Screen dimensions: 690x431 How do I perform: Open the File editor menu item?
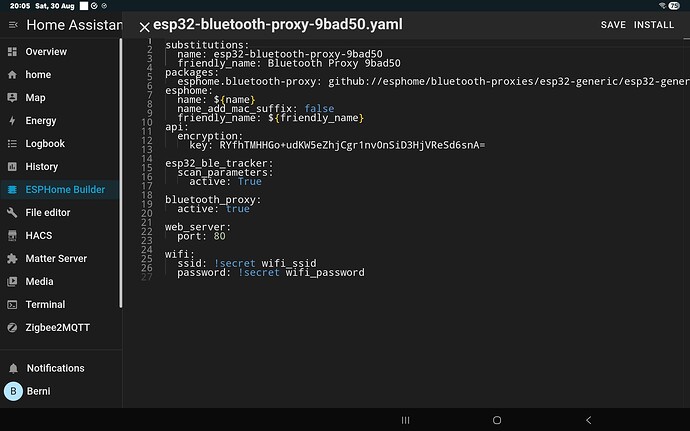tap(59, 213)
